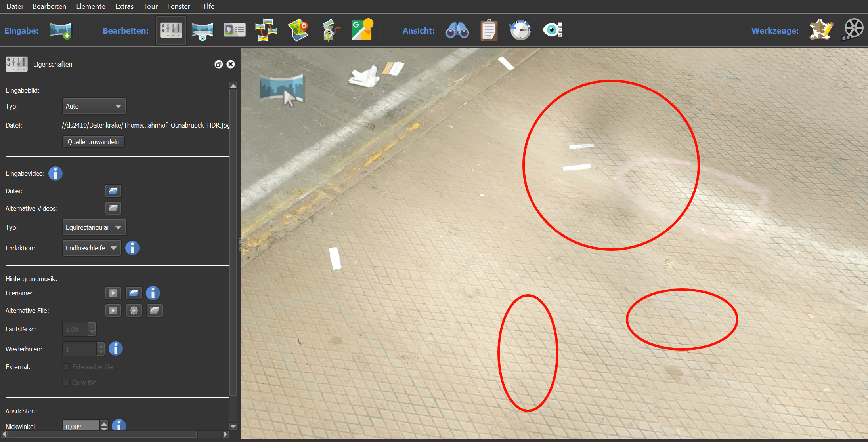Open the Fenster menu
Screen dimensions: 868x442
coord(179,6)
